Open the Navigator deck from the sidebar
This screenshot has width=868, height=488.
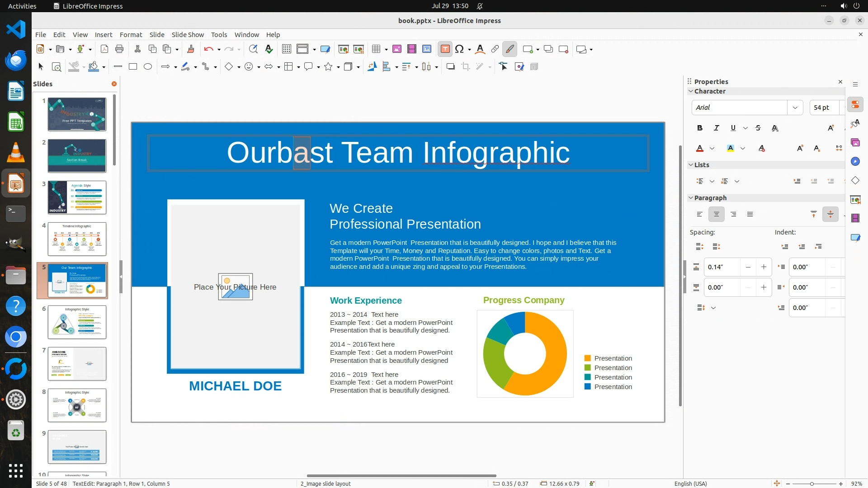tap(855, 162)
